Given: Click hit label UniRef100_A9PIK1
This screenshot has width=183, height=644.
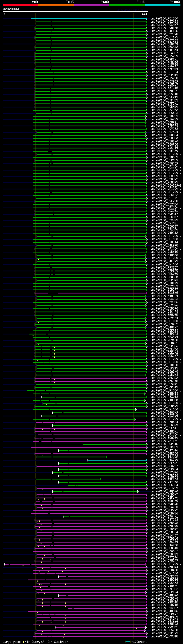Looking at the screenshot, I should click(x=164, y=60).
